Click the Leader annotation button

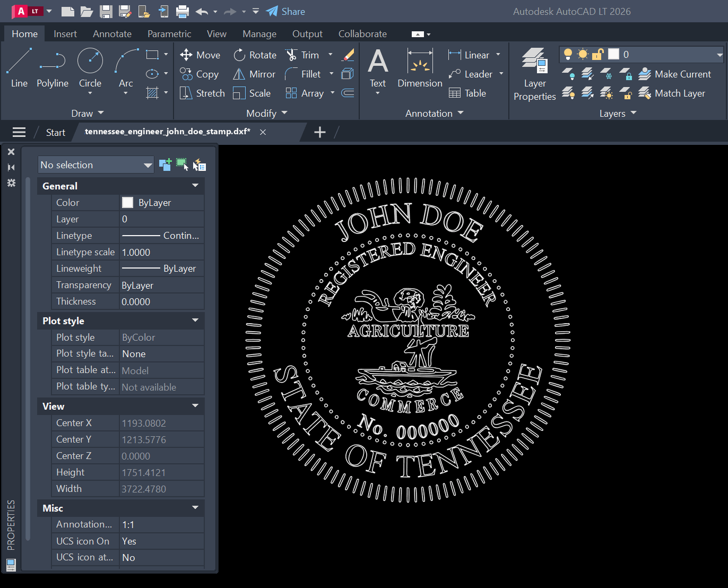[x=470, y=74]
